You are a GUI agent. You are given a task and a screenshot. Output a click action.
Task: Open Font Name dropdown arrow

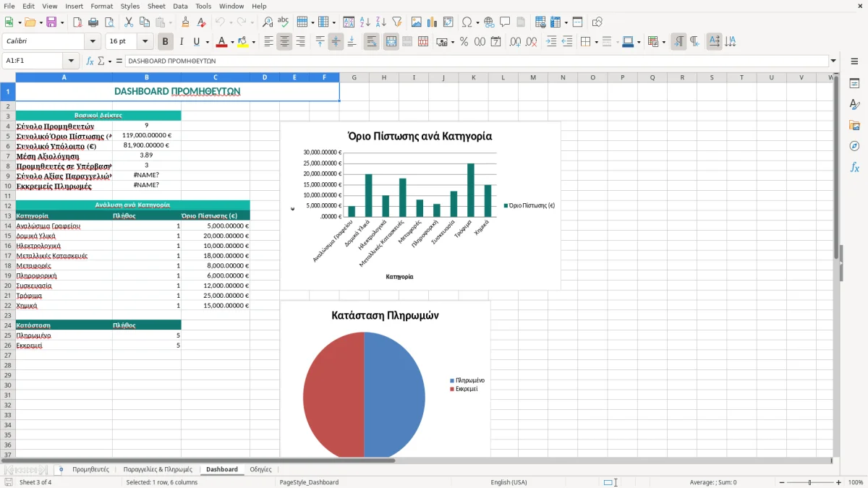coord(93,42)
